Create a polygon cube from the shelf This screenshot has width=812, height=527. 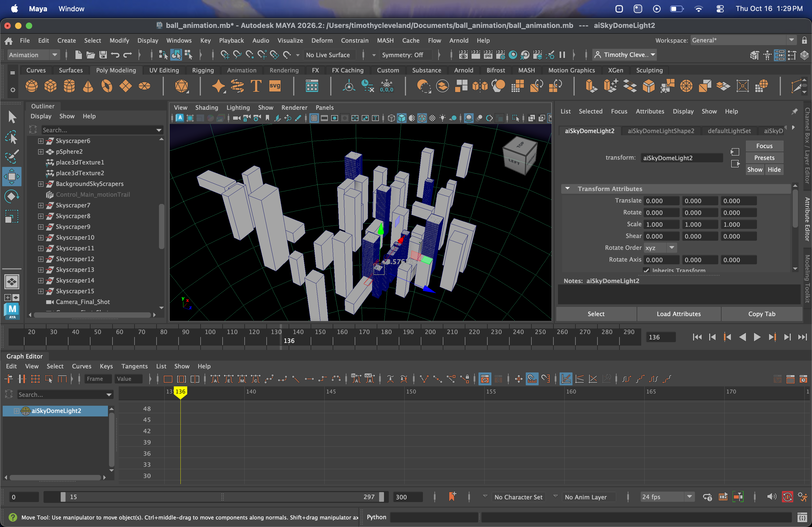coord(50,86)
